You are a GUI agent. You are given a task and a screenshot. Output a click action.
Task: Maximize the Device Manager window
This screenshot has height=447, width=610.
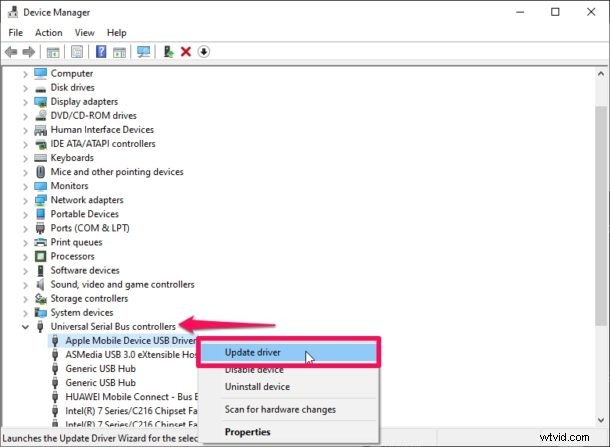[555, 12]
